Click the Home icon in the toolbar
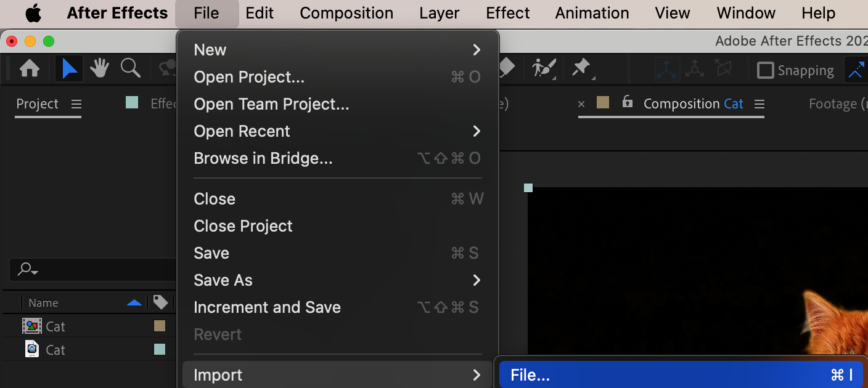 pyautogui.click(x=30, y=69)
